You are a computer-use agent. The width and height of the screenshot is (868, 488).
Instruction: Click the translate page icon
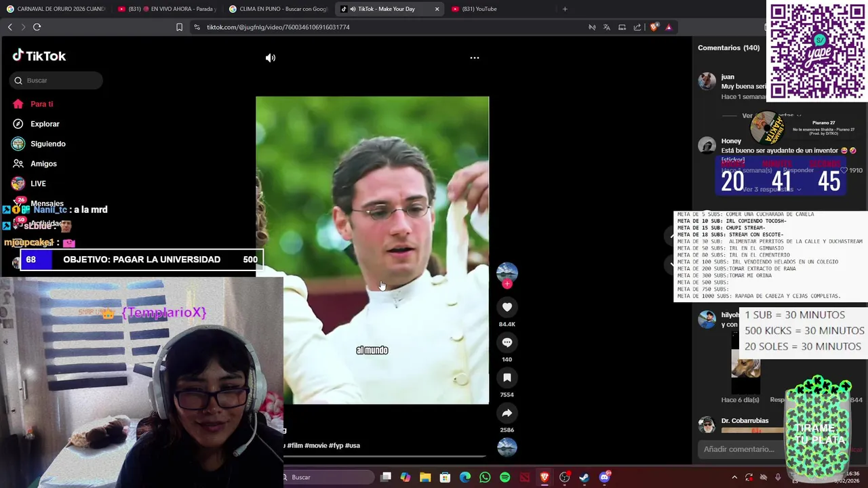point(606,27)
